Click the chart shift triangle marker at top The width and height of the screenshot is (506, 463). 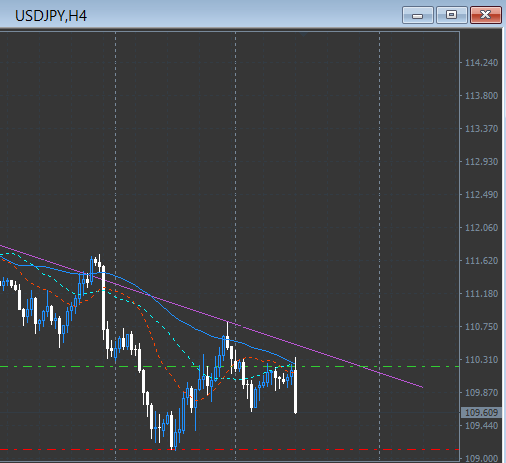[x=303, y=34]
